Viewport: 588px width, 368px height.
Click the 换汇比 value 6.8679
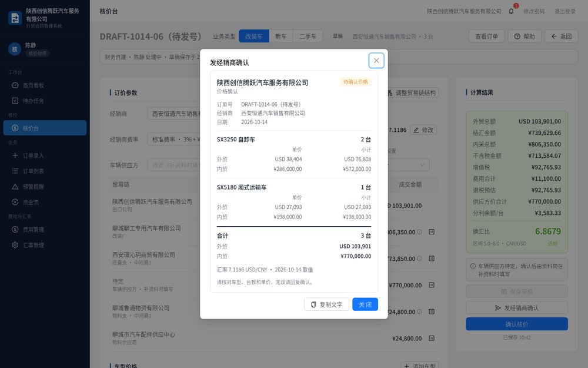pos(548,231)
